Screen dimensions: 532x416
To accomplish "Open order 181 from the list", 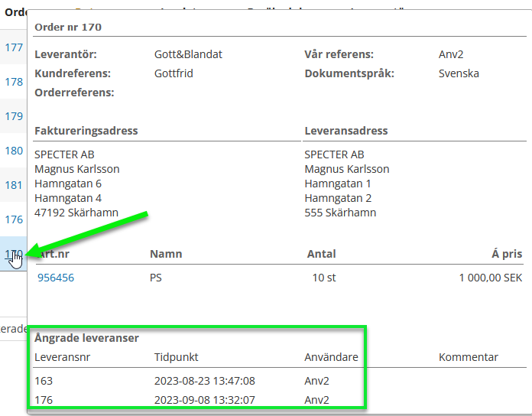I will (14, 185).
